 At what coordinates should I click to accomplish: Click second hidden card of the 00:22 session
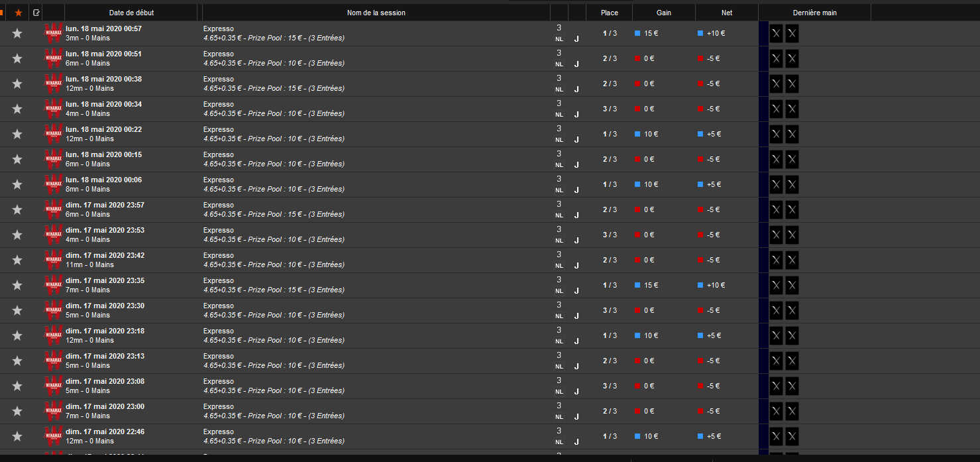pyautogui.click(x=792, y=134)
